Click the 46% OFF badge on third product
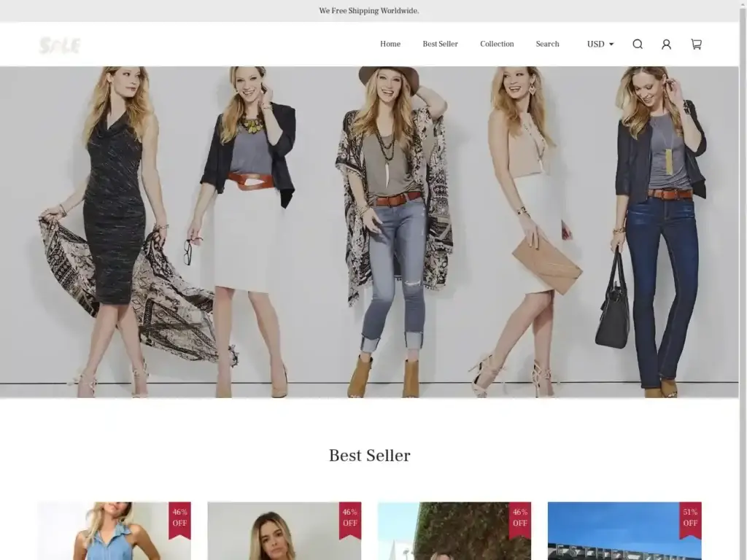 519,518
